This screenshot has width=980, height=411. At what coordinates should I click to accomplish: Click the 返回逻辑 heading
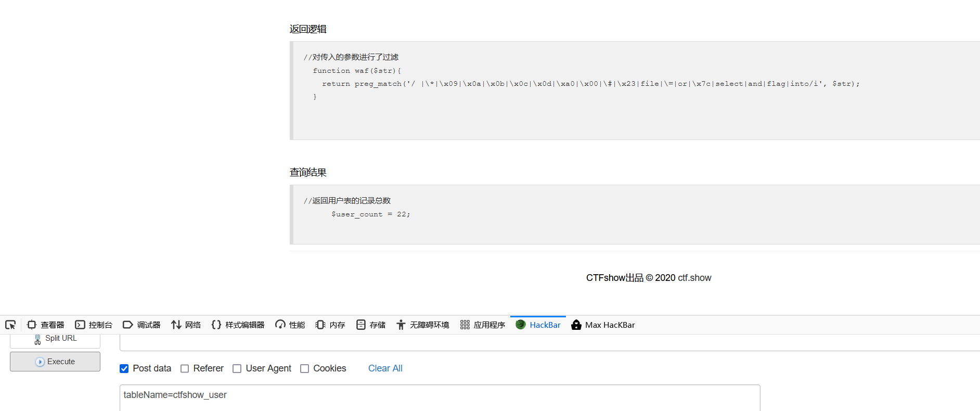click(308, 29)
